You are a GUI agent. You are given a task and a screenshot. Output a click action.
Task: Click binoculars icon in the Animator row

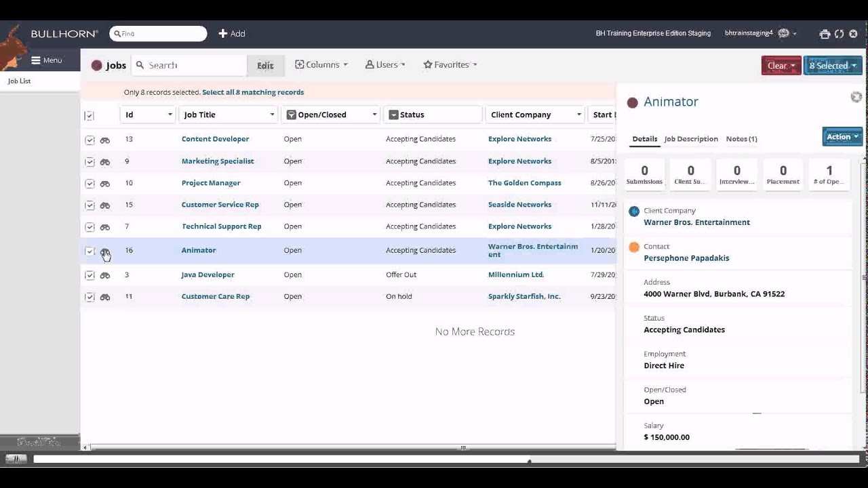(x=105, y=251)
